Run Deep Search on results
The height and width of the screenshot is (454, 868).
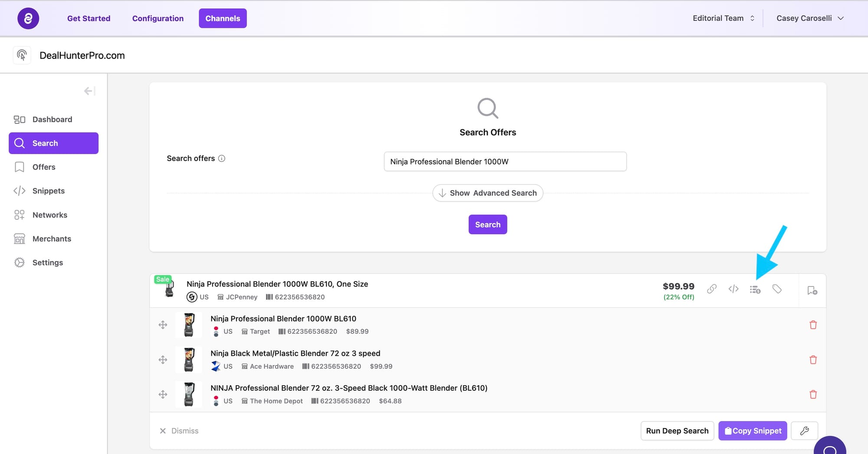tap(677, 431)
